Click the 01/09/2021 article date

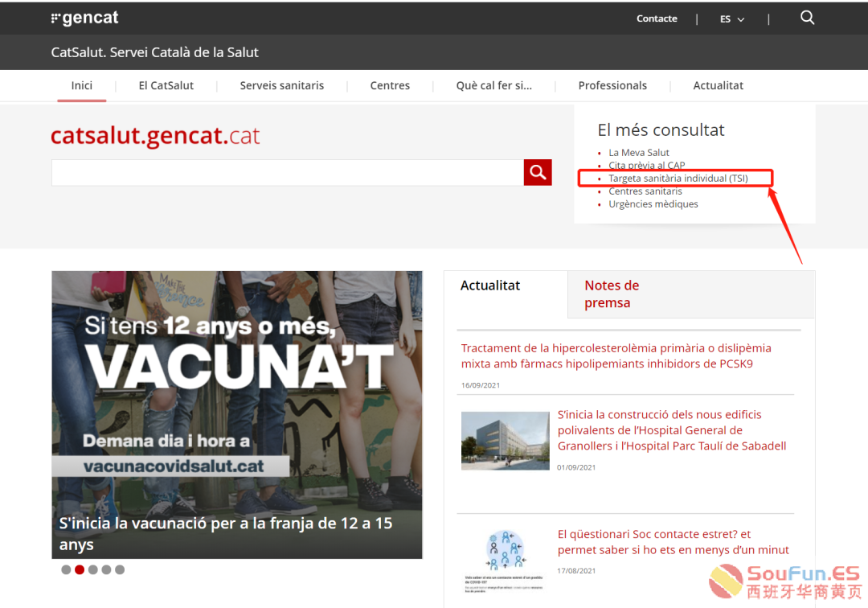[576, 467]
